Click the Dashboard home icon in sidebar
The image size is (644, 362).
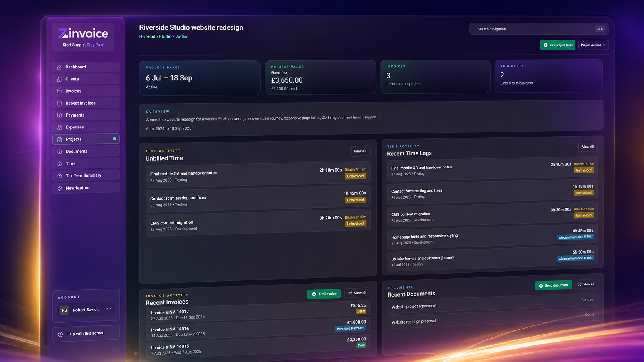coord(59,67)
